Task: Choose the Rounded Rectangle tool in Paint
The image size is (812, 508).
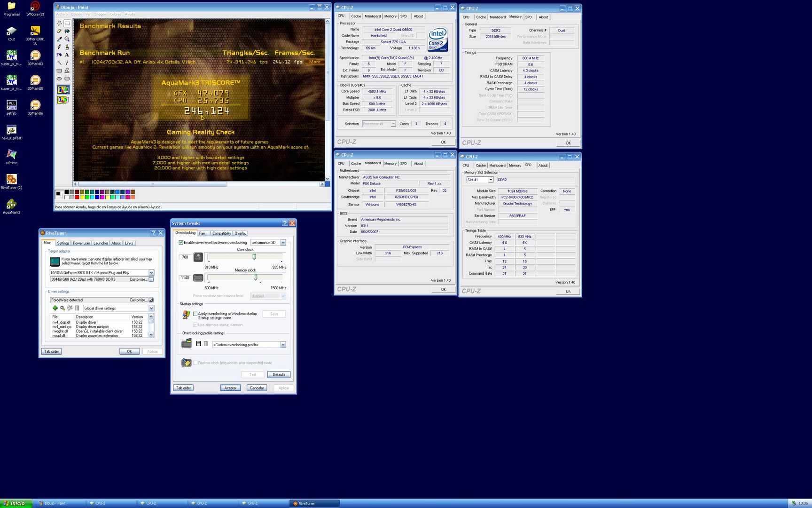Action: pos(67,79)
